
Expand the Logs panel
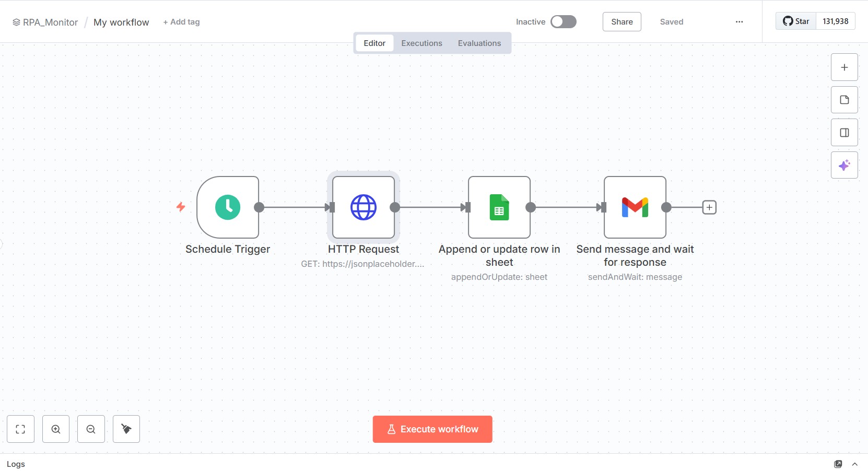pos(854,464)
